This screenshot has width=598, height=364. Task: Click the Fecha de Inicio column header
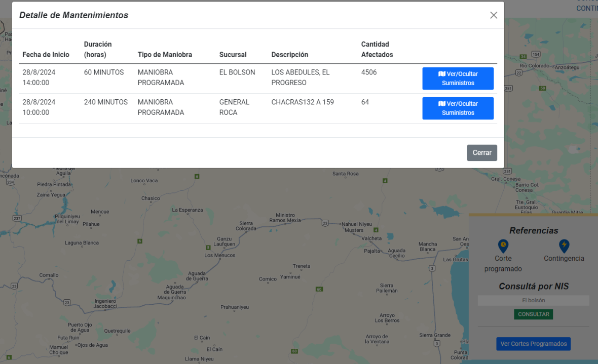coord(46,55)
